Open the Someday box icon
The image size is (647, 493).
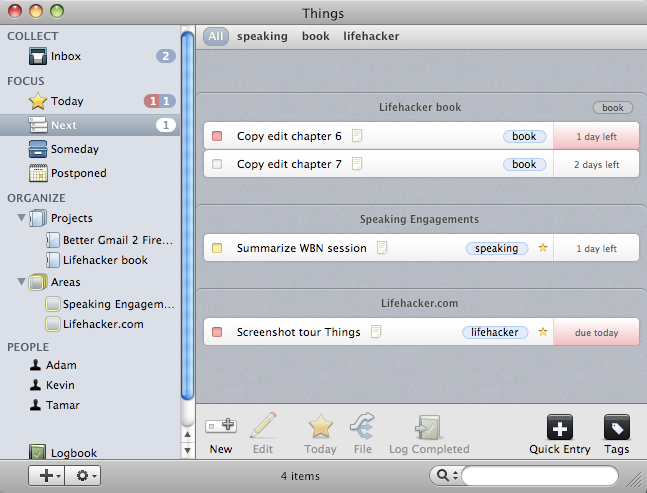pyautogui.click(x=38, y=149)
